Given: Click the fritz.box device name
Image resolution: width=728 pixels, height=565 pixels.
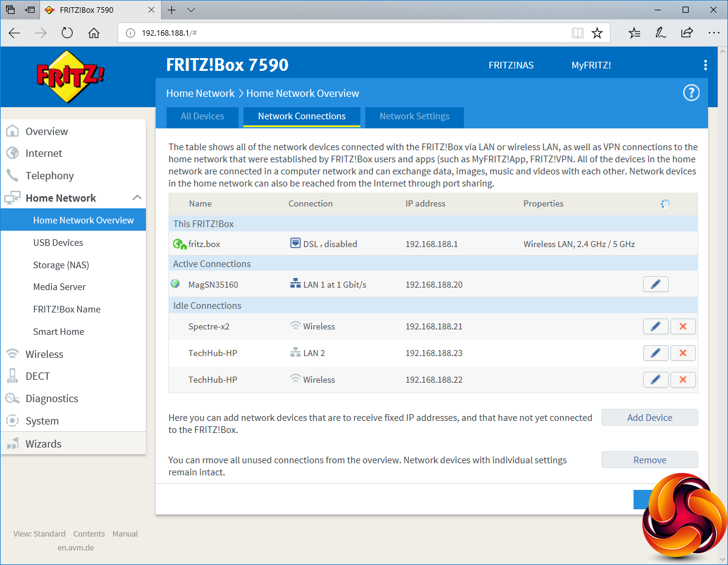Looking at the screenshot, I should [x=204, y=244].
